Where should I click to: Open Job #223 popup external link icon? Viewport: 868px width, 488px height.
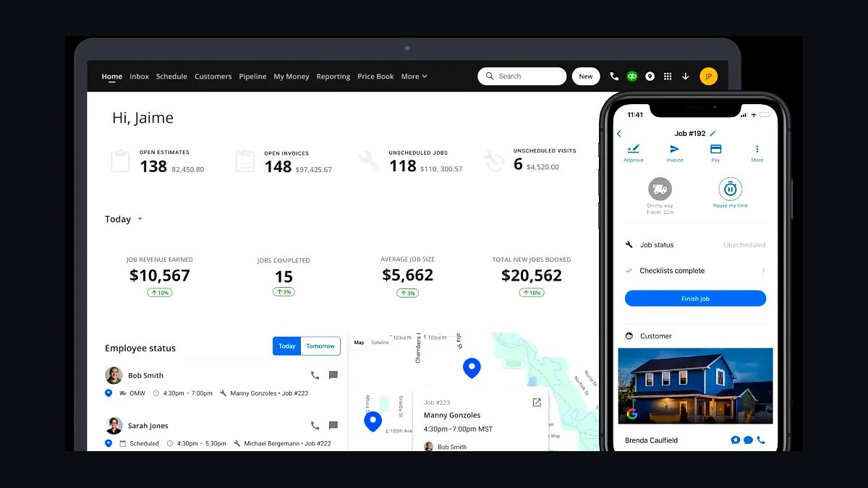point(537,403)
